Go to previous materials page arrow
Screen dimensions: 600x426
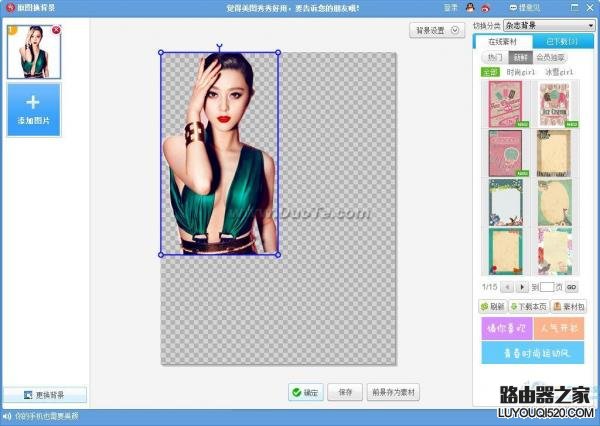coord(507,287)
